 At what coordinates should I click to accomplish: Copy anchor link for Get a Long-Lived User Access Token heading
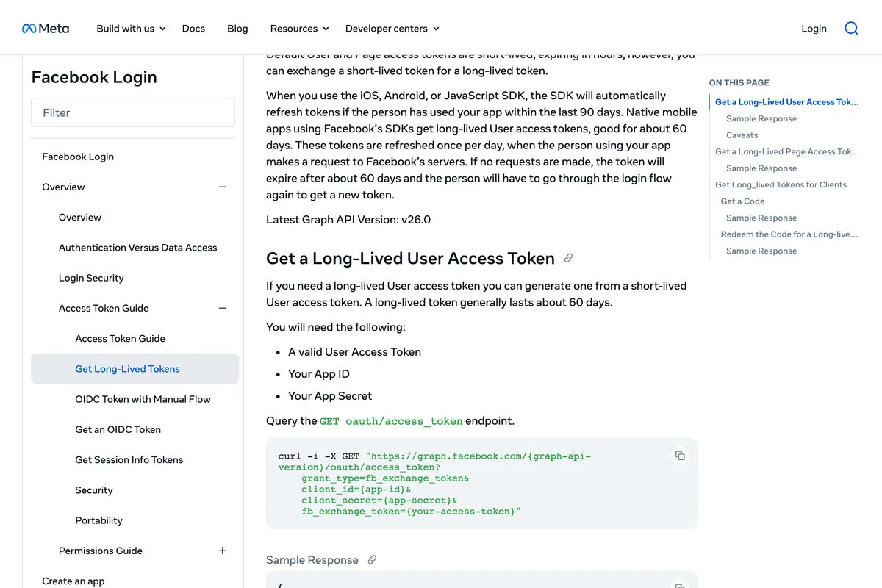click(568, 259)
